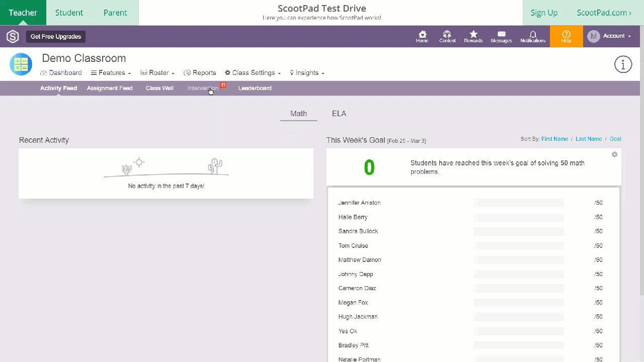The height and width of the screenshot is (362, 644).
Task: Click student name Halle Berry
Action: (x=353, y=217)
